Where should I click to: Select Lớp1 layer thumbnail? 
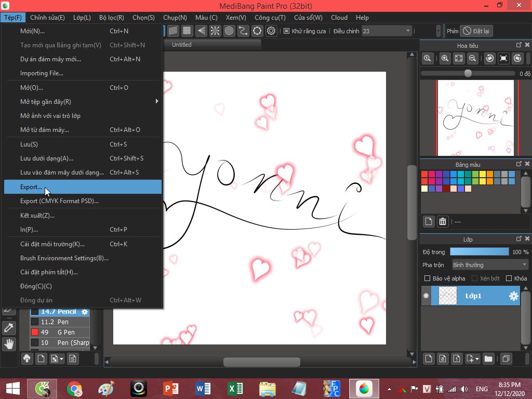tap(447, 296)
